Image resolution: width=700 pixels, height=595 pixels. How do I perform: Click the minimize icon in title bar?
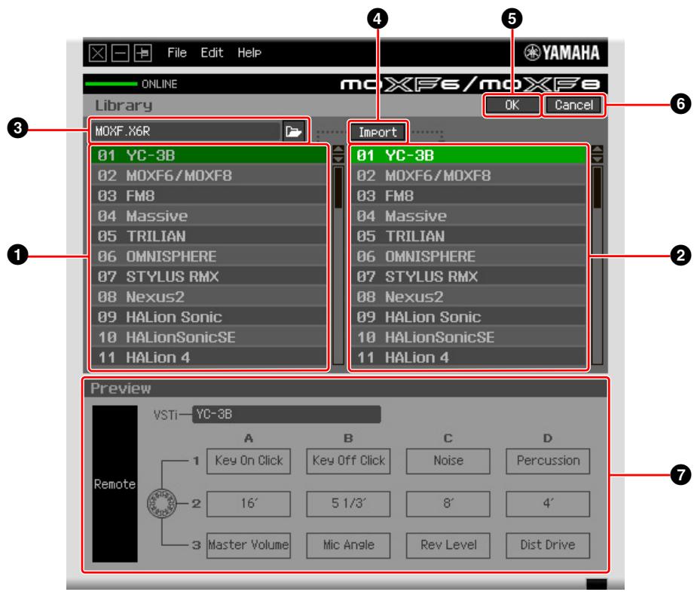[x=120, y=53]
